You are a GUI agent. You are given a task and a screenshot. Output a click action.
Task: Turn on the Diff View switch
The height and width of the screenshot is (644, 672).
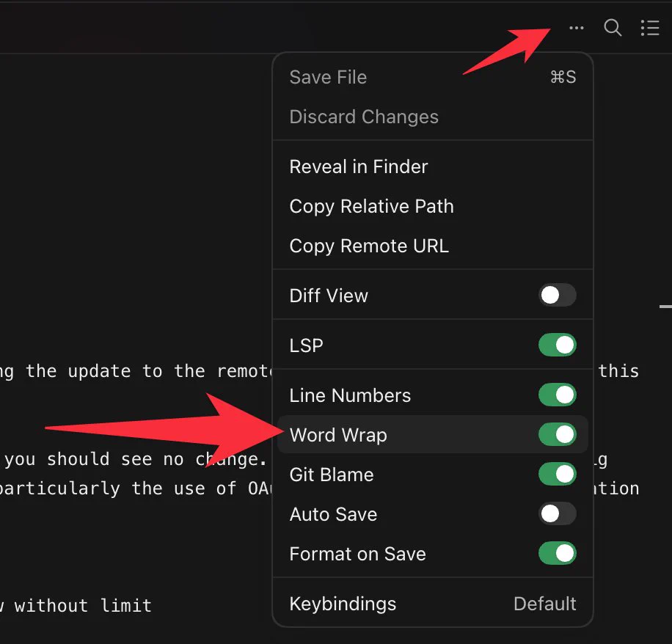(557, 295)
